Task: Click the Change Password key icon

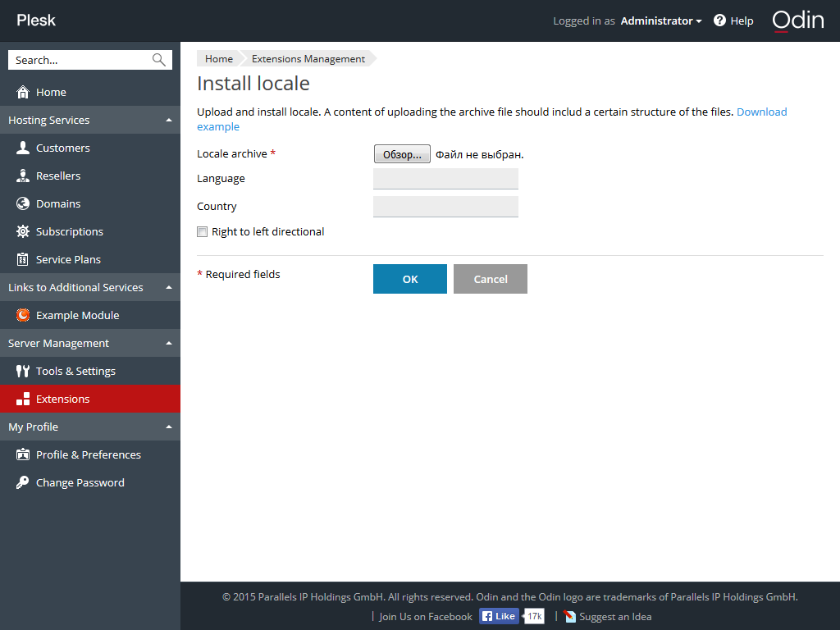Action: pyautogui.click(x=23, y=482)
